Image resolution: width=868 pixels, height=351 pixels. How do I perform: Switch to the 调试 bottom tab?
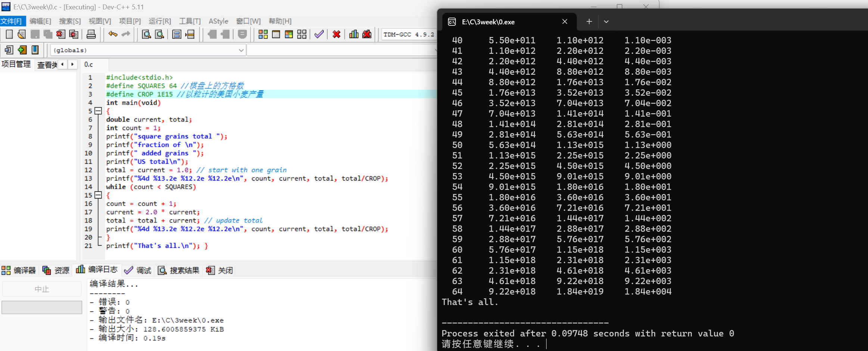(138, 270)
